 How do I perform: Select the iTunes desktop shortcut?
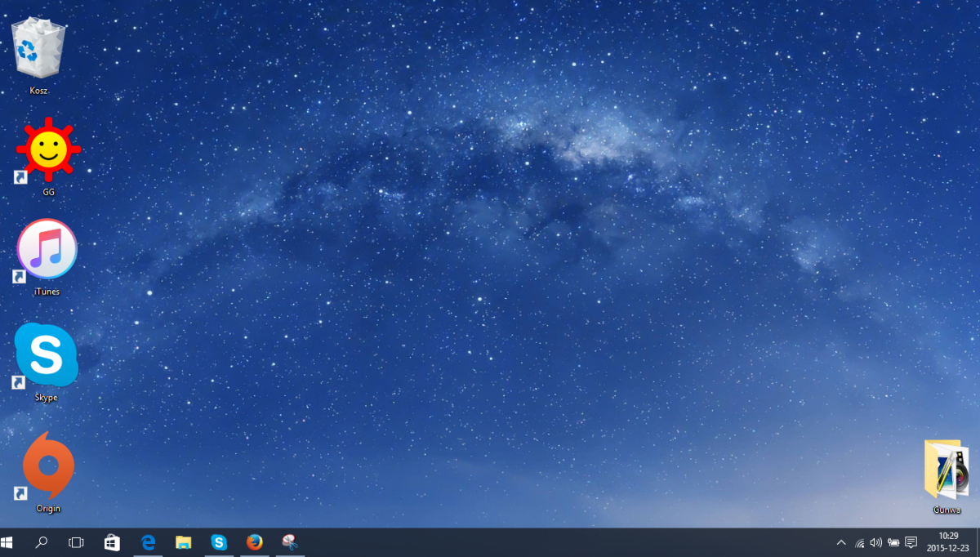(x=47, y=249)
